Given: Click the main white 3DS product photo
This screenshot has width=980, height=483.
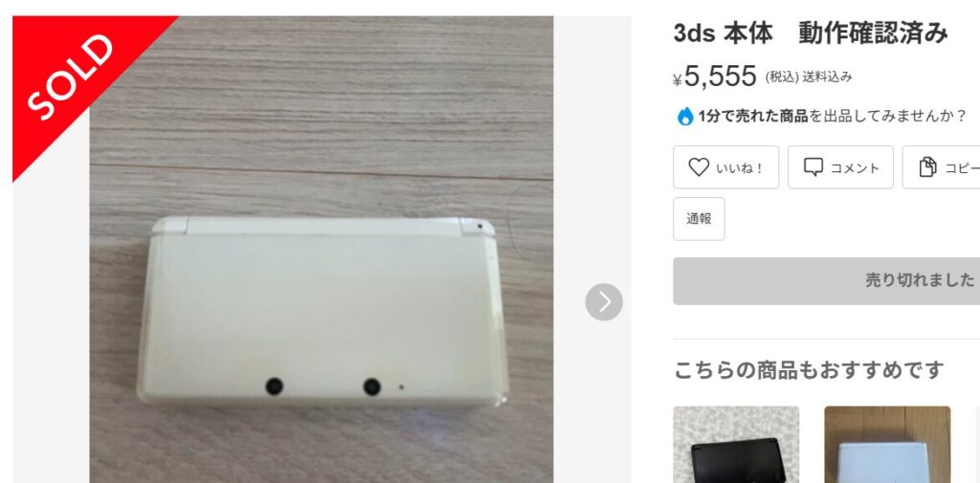Looking at the screenshot, I should pyautogui.click(x=322, y=250).
